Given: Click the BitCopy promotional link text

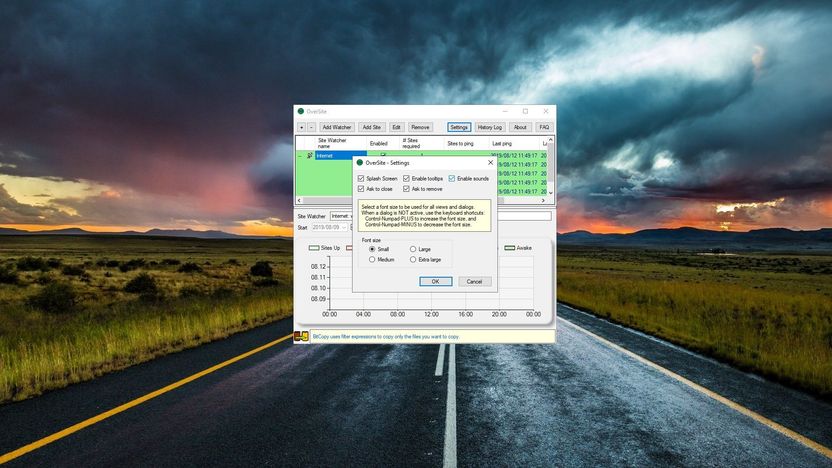Looking at the screenshot, I should 386,336.
